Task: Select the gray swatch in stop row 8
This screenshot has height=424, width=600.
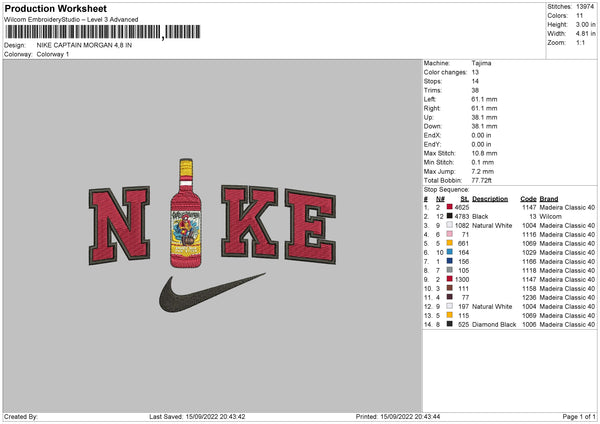Action: (450, 270)
